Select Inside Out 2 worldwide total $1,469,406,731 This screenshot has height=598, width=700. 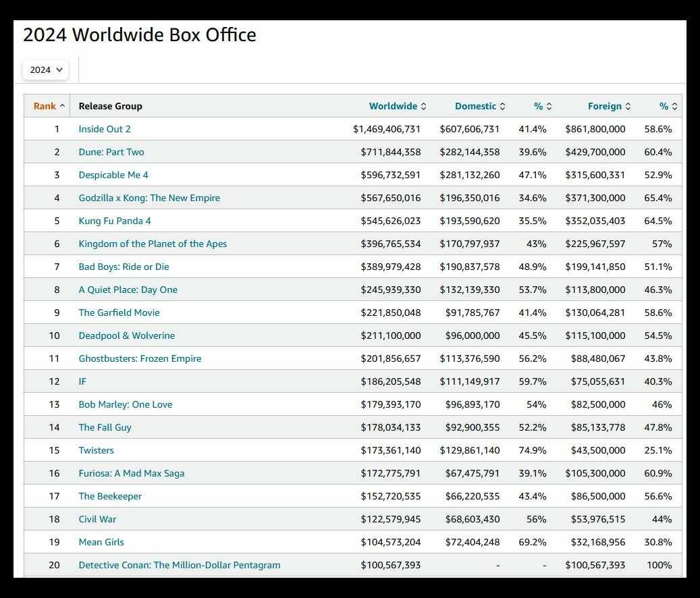click(x=387, y=129)
